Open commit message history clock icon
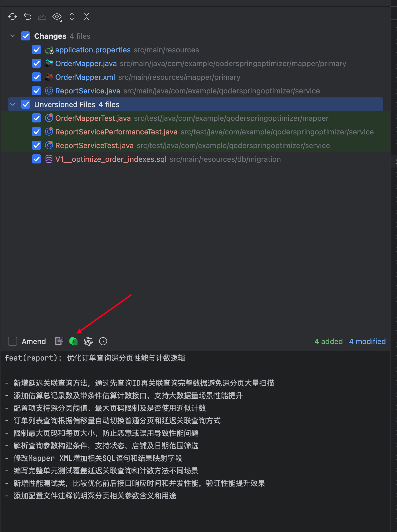Image resolution: width=397 pixels, height=532 pixels. point(103,341)
